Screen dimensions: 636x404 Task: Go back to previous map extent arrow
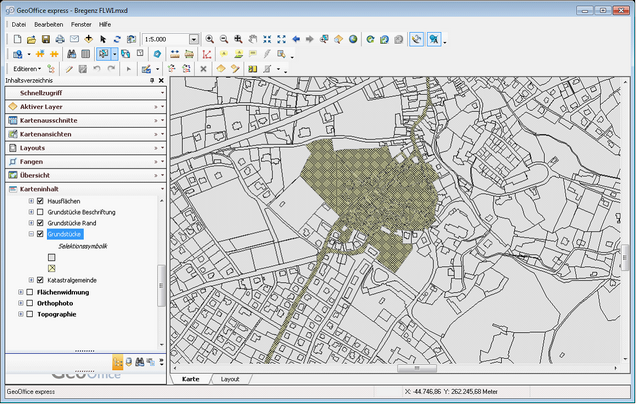click(x=297, y=39)
